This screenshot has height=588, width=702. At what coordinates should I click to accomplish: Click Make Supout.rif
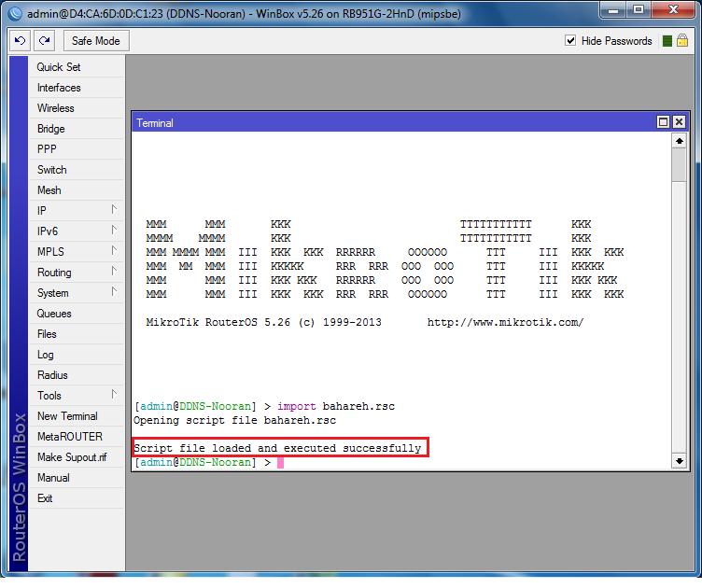[77, 457]
